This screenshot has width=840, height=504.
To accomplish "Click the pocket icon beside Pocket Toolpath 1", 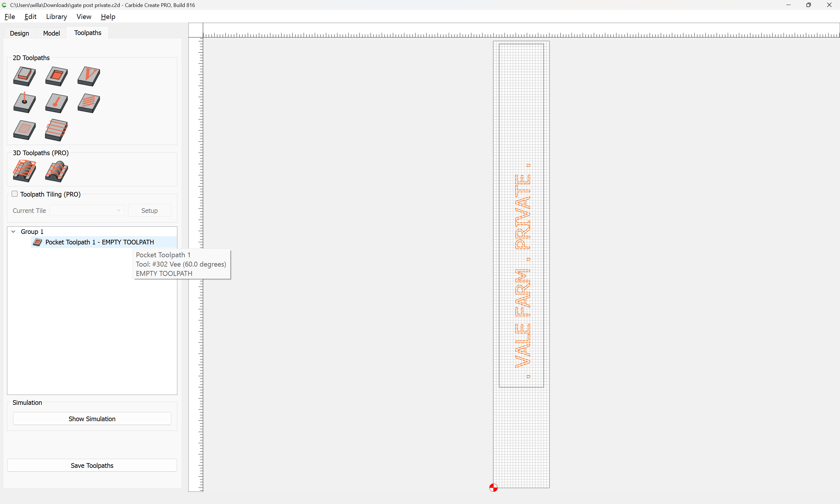I will pos(37,242).
